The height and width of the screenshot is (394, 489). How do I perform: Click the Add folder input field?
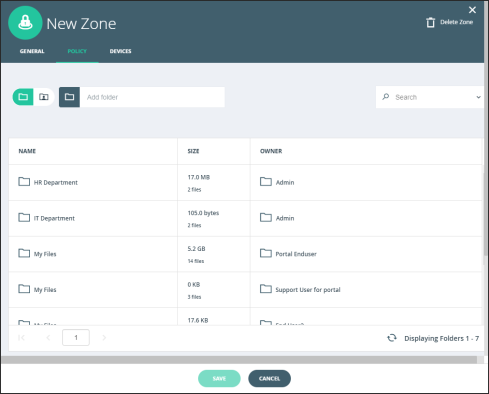pyautogui.click(x=152, y=97)
